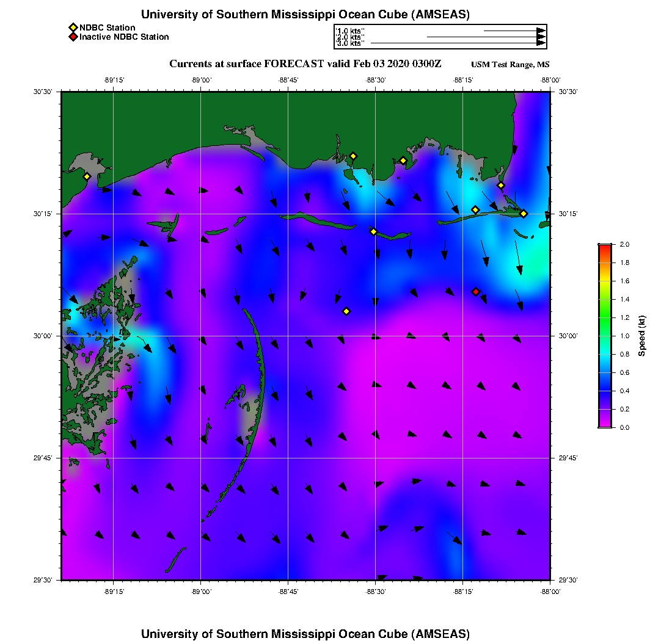Click the Currents at surface FORECAST title
Image resolution: width=672 pixels, height=641 pixels.
pyautogui.click(x=305, y=63)
